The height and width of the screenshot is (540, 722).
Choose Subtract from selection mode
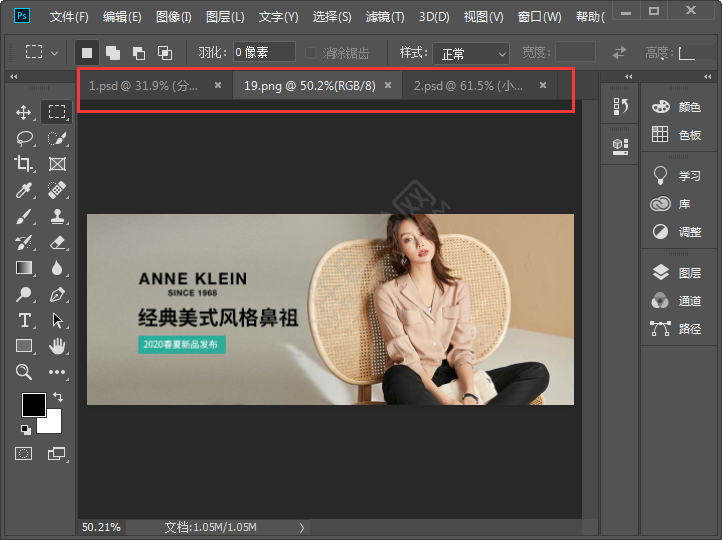[139, 53]
